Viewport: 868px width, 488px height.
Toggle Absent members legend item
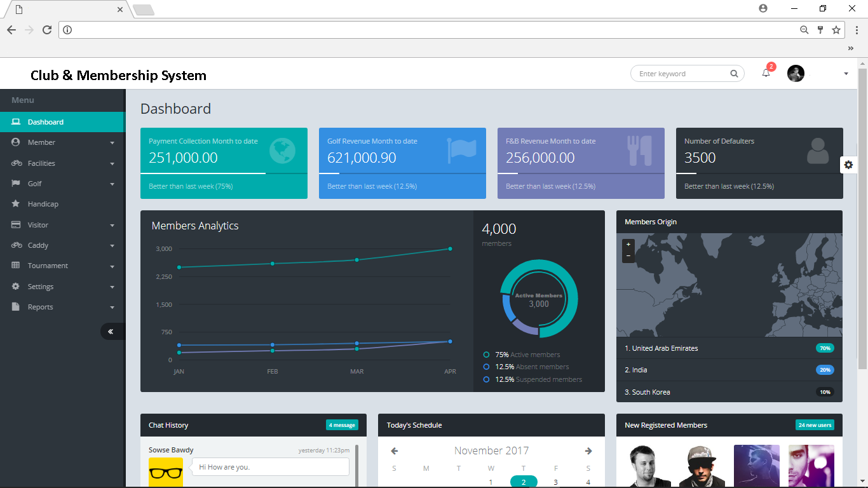pos(526,367)
